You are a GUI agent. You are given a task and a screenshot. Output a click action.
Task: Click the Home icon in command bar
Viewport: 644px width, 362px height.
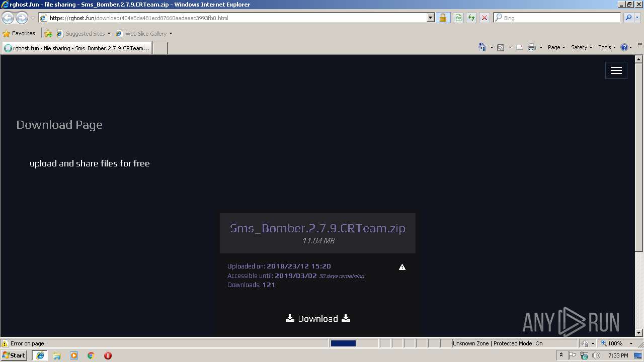coord(482,47)
